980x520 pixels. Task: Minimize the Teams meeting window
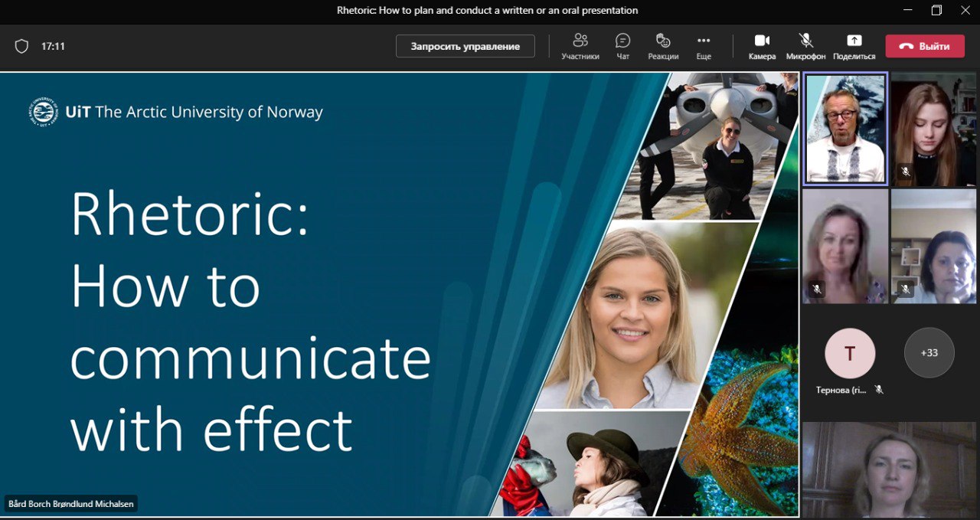point(908,11)
